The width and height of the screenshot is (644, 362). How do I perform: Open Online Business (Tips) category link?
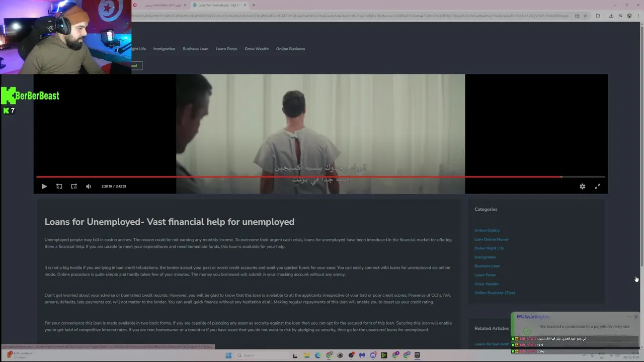click(495, 293)
